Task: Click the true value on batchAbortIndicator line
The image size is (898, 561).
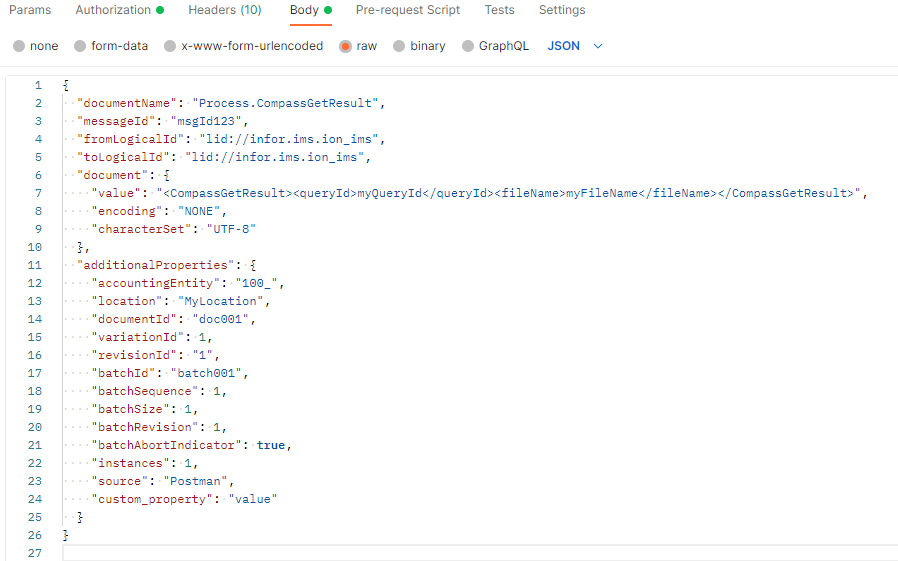Action: tap(270, 445)
